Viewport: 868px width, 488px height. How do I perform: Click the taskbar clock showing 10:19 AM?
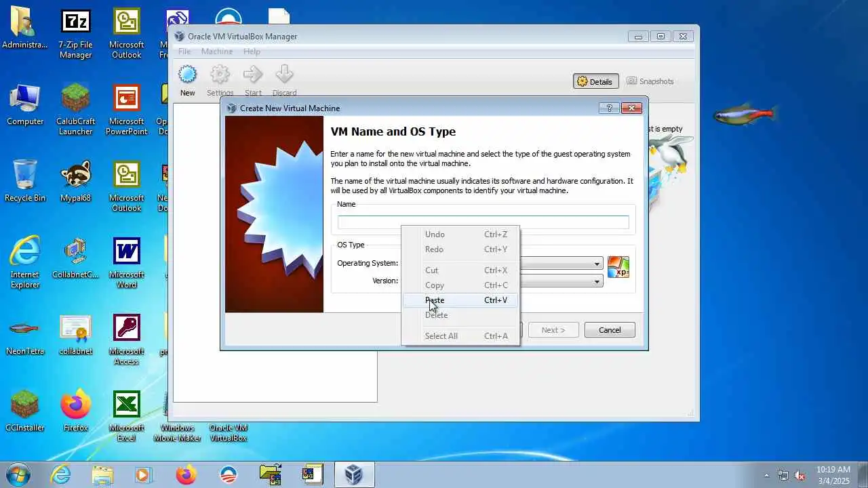point(833,475)
